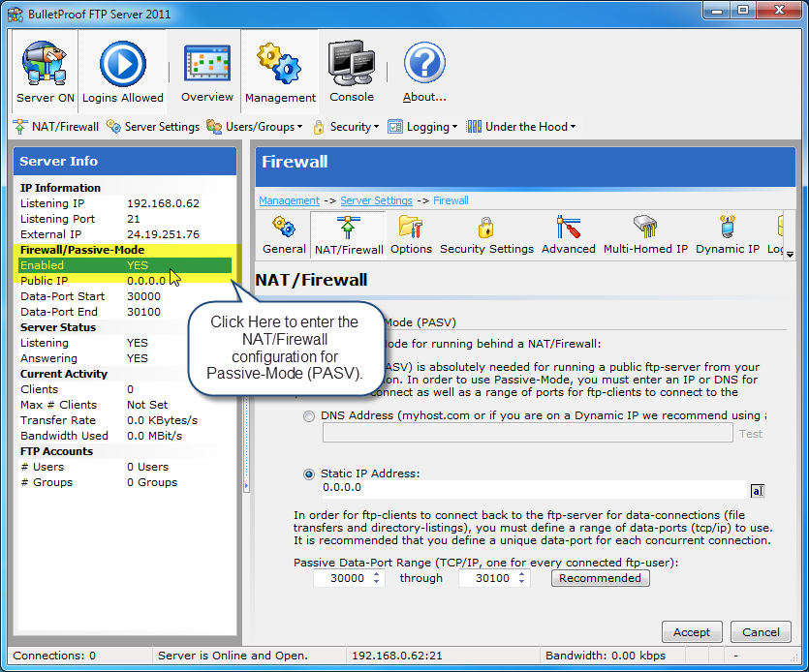Click the icon beside Static IP field
The height and width of the screenshot is (672, 809).
[757, 491]
